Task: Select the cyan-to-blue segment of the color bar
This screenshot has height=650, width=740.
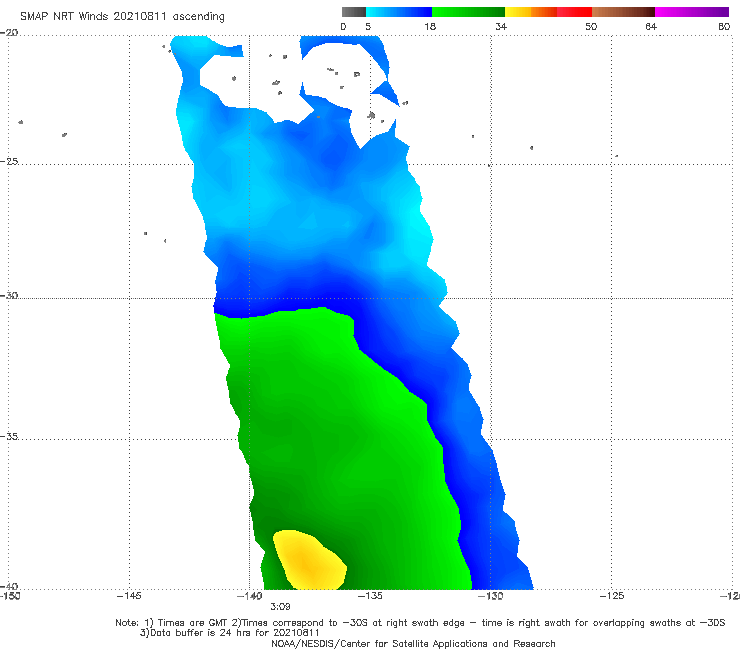Action: pos(399,12)
